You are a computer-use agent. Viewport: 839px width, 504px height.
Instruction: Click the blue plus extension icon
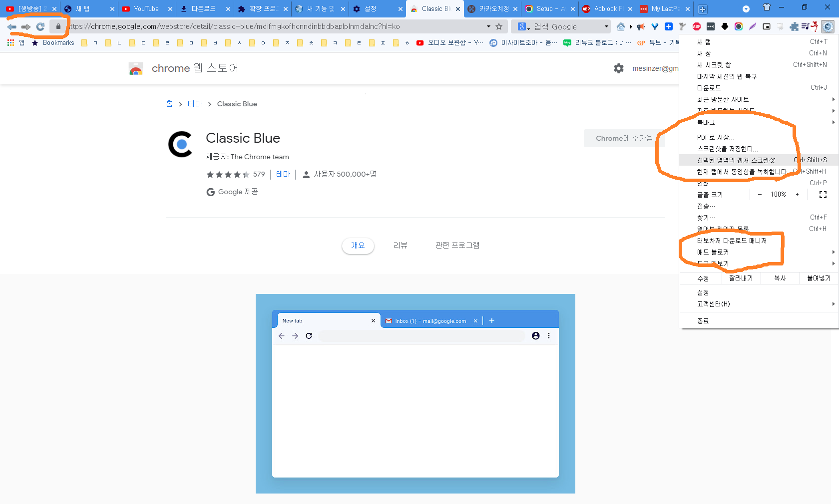pos(669,26)
